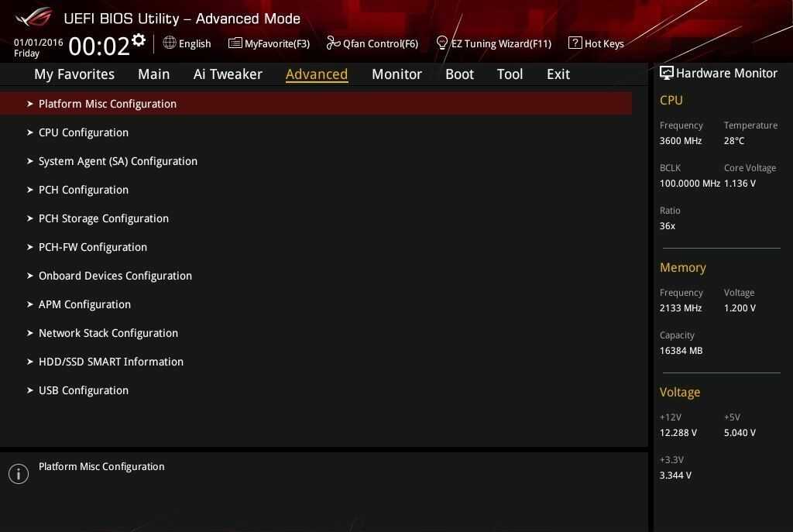The width and height of the screenshot is (793, 532).
Task: Open MyFavorite(F3) list icon
Action: point(235,43)
